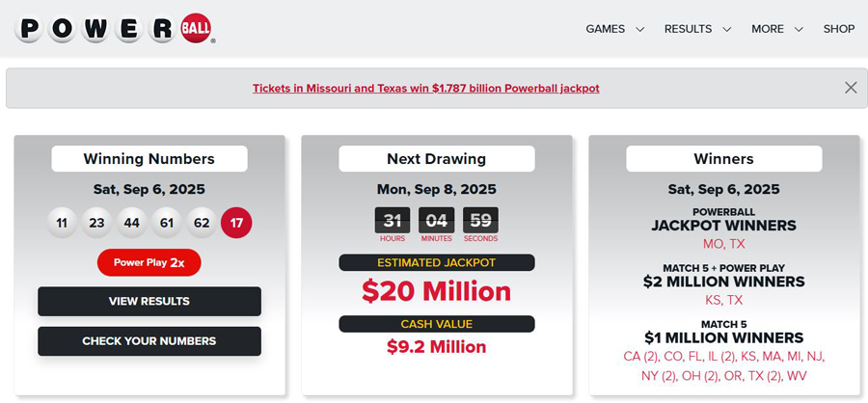Expand the GAMES dropdown menu
The image size is (868, 403).
pos(615,29)
